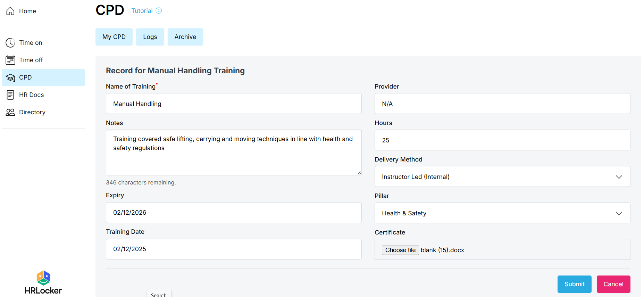644x297 pixels.
Task: Open the Home menu item
Action: (43, 11)
